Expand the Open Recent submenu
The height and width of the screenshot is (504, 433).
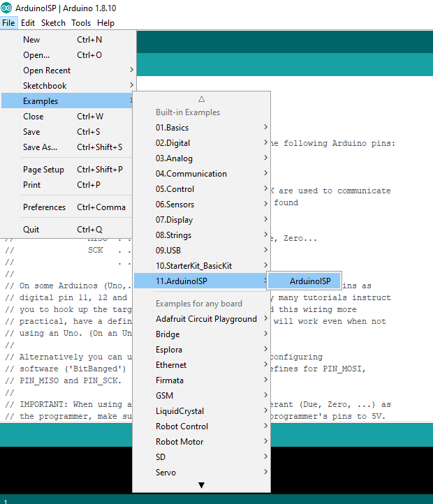67,71
